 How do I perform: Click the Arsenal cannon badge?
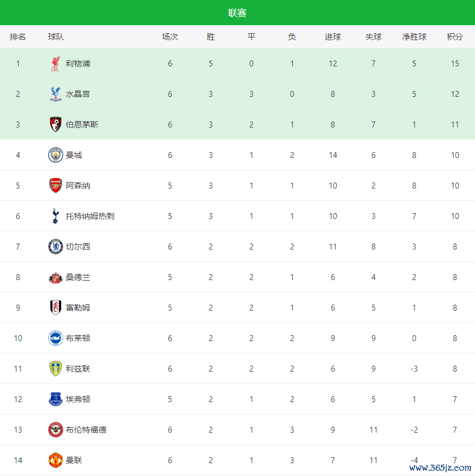coord(55,186)
